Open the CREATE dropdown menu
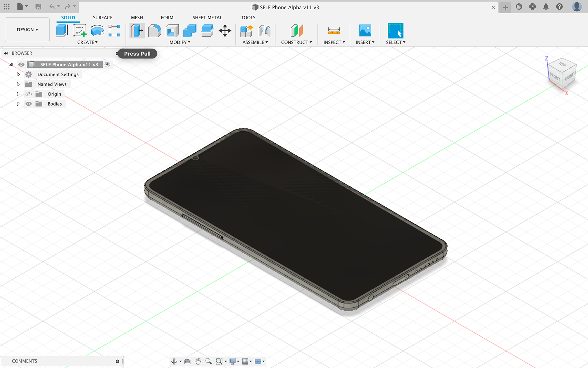 pos(87,42)
